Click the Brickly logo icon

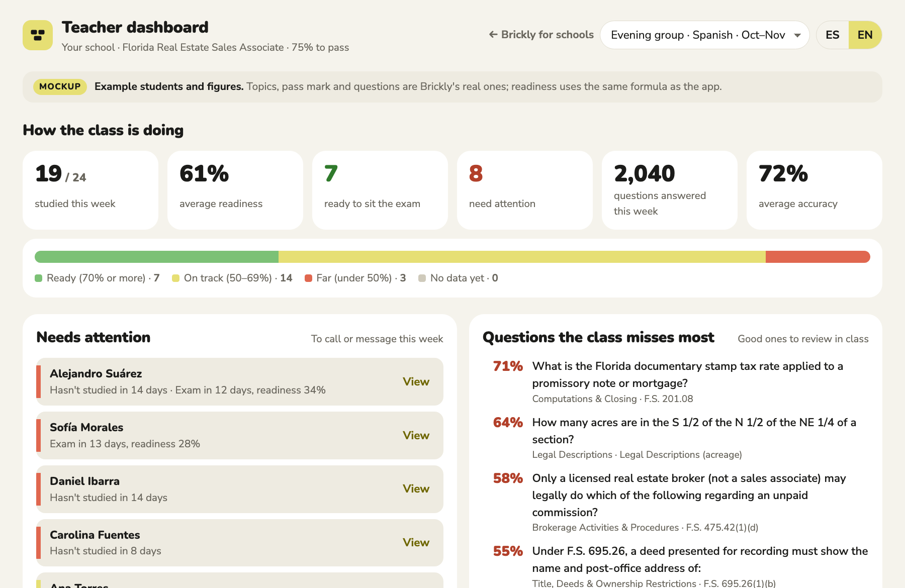38,35
